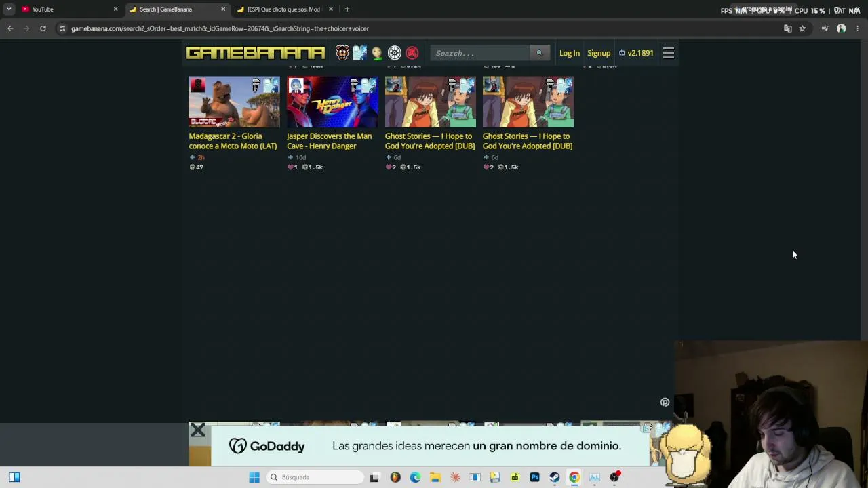Open the Chrome profile avatar
The width and height of the screenshot is (868, 488).
(x=842, y=28)
